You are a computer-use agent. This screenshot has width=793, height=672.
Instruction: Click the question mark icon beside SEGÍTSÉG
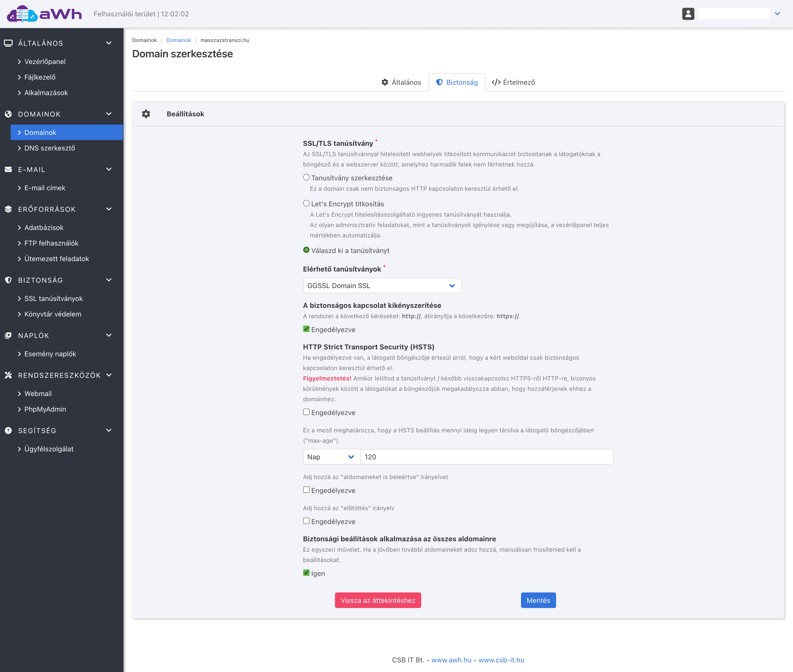(x=8, y=430)
